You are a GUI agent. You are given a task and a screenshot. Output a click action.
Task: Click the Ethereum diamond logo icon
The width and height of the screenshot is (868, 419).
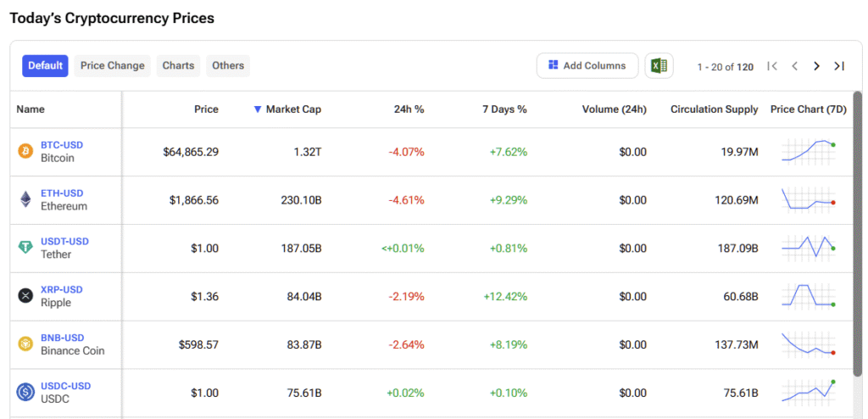[x=25, y=200]
